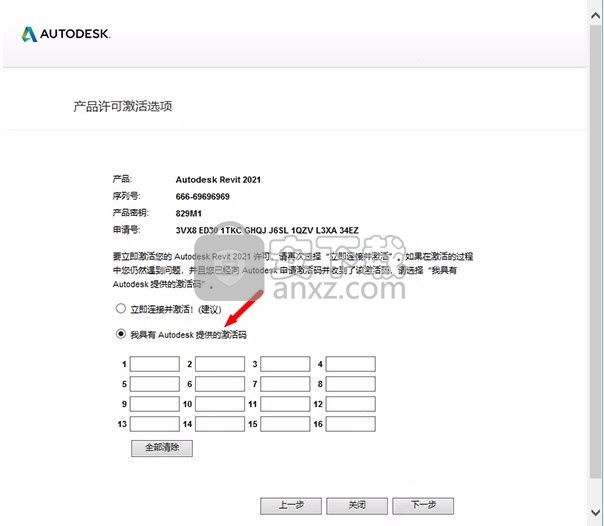Click activation code field 15
Image resolution: width=604 pixels, height=526 pixels.
[285, 424]
